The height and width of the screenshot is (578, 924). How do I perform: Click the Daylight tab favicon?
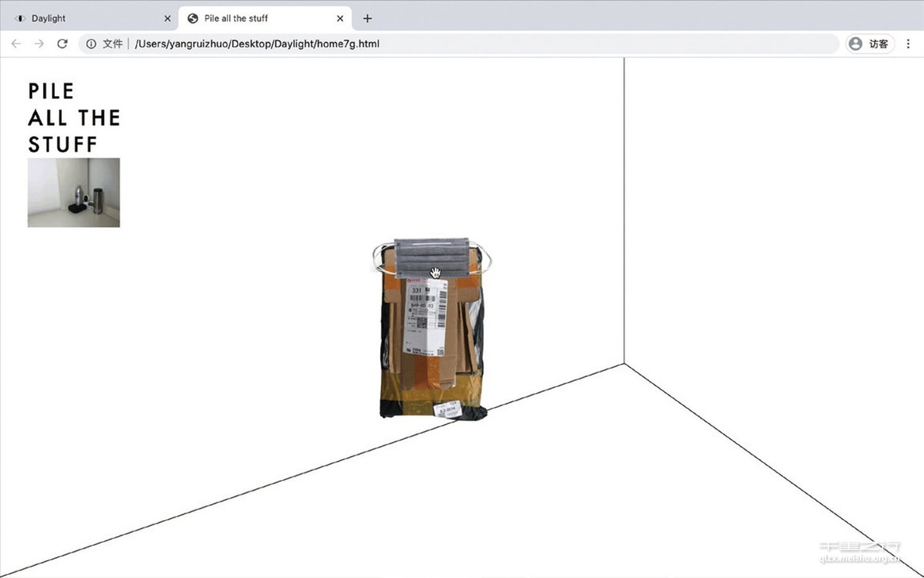click(x=20, y=18)
